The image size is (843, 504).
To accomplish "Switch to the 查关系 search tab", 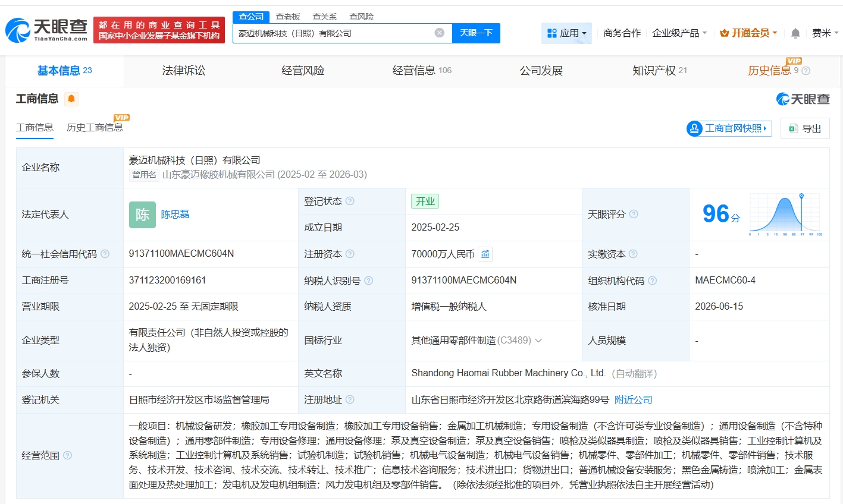I will (325, 17).
